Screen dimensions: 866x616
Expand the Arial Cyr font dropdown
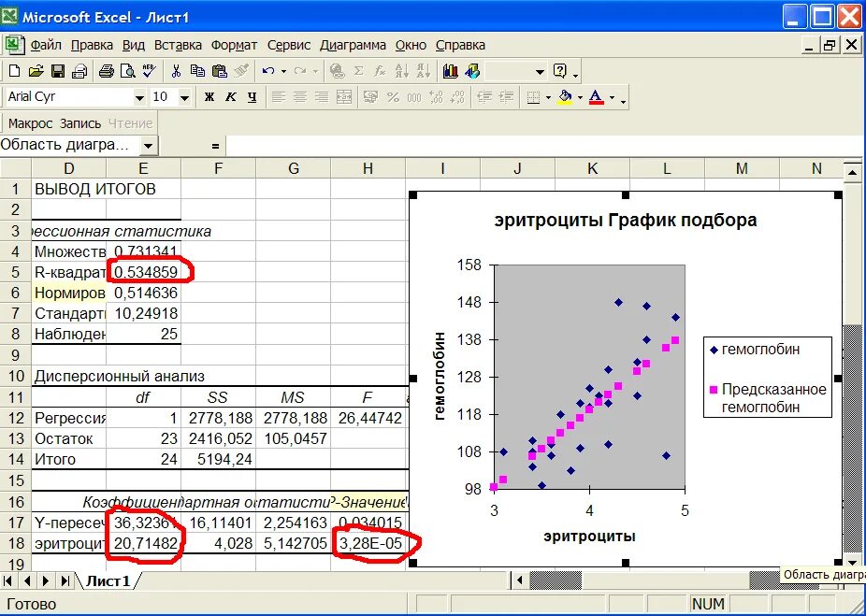coord(139,98)
